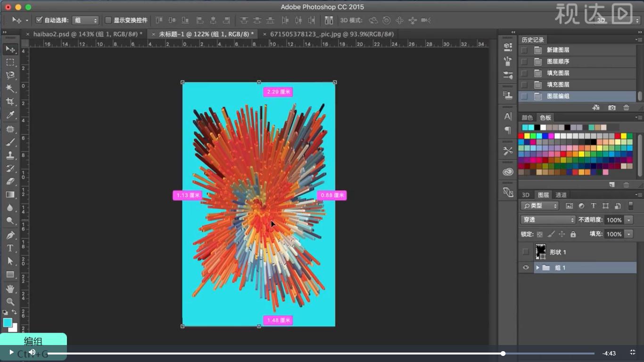This screenshot has height=362, width=644.
Task: Seek on the video progress bar
Action: [321, 353]
